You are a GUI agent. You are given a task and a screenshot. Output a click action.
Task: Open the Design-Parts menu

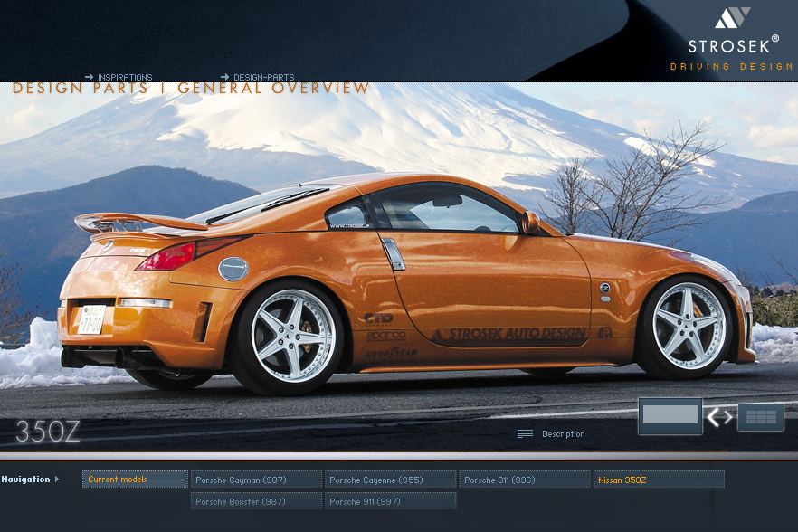(x=258, y=77)
